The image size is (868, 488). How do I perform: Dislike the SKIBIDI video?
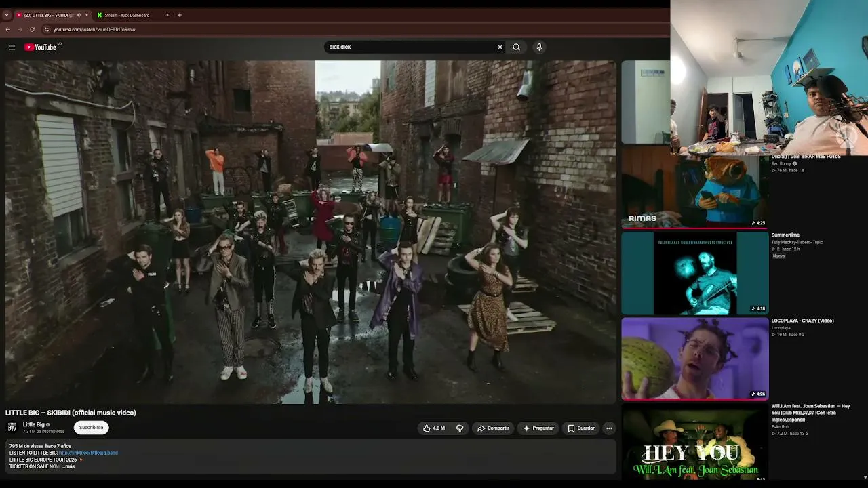click(460, 428)
